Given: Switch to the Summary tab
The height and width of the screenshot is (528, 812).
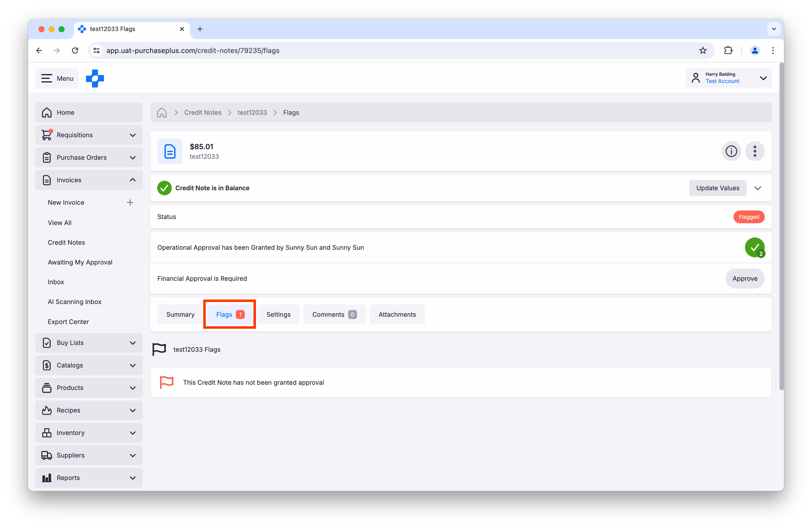Looking at the screenshot, I should coord(180,314).
